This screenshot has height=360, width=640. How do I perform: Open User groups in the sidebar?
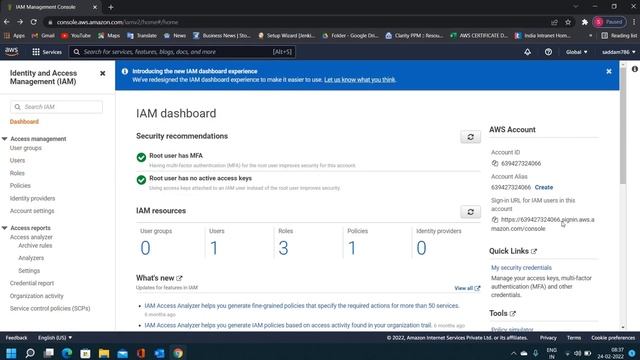coord(26,148)
